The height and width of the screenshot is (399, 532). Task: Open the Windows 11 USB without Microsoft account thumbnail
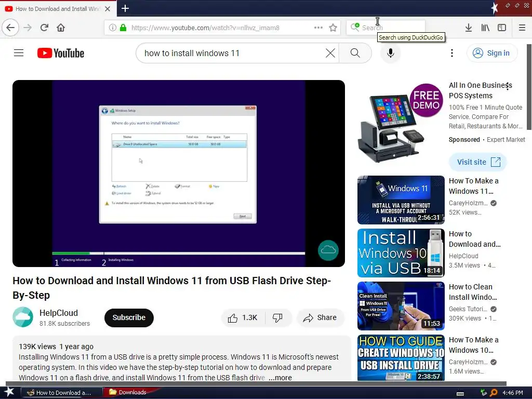coord(401,200)
